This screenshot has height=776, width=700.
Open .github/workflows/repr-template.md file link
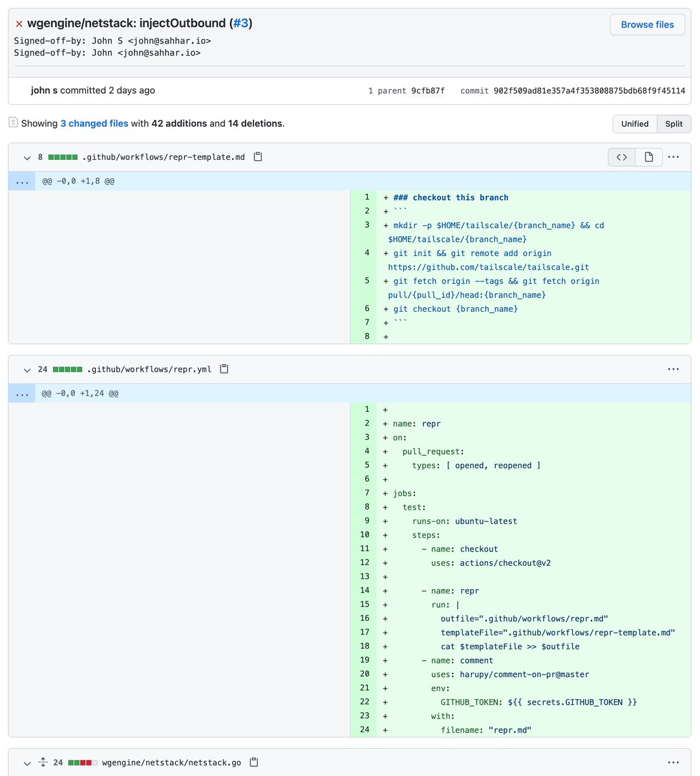pyautogui.click(x=164, y=157)
